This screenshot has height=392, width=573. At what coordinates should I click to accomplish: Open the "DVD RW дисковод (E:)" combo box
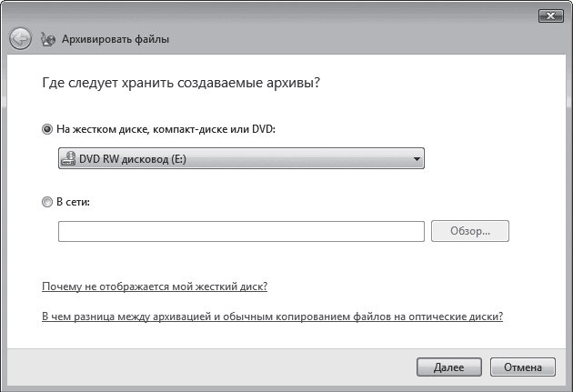click(241, 160)
